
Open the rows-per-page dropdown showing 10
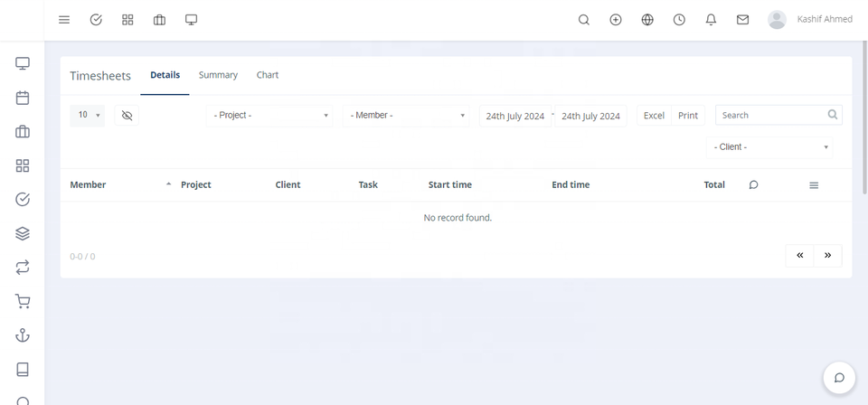pos(88,116)
